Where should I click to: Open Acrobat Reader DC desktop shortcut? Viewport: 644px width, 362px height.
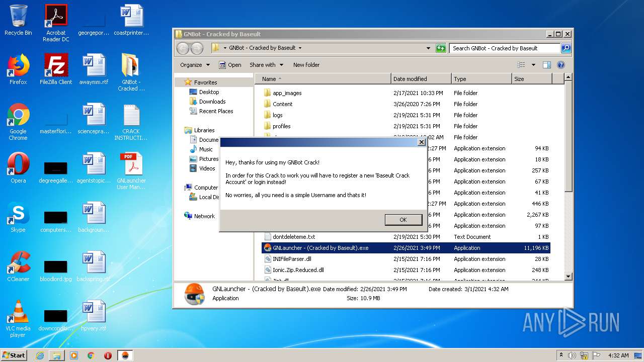[56, 23]
